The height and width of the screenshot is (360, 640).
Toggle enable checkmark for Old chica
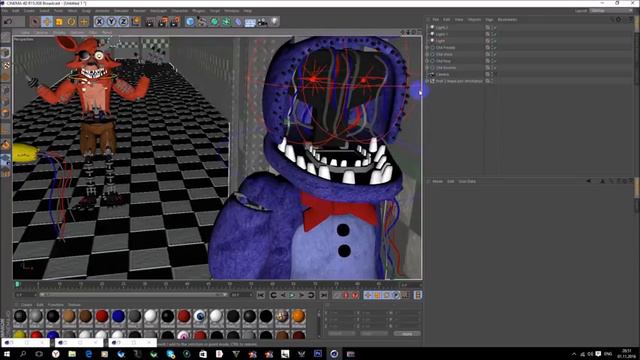point(494,54)
